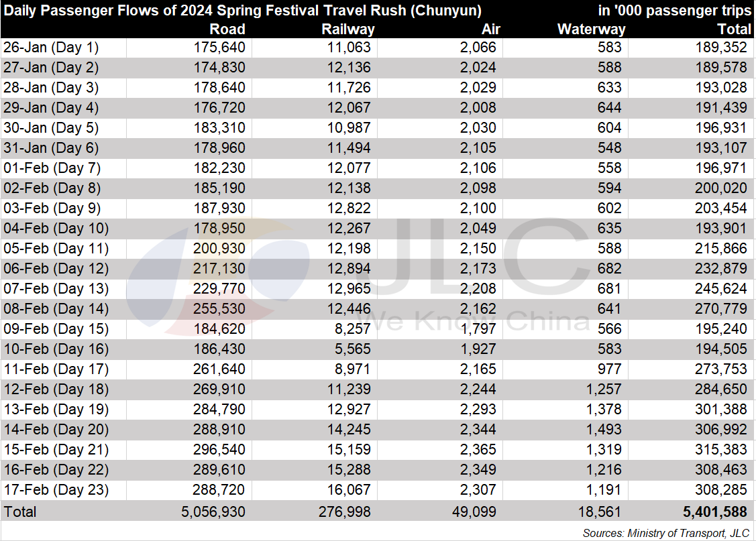Click the Railway grand total 276,998
The image size is (756, 541).
click(x=344, y=512)
